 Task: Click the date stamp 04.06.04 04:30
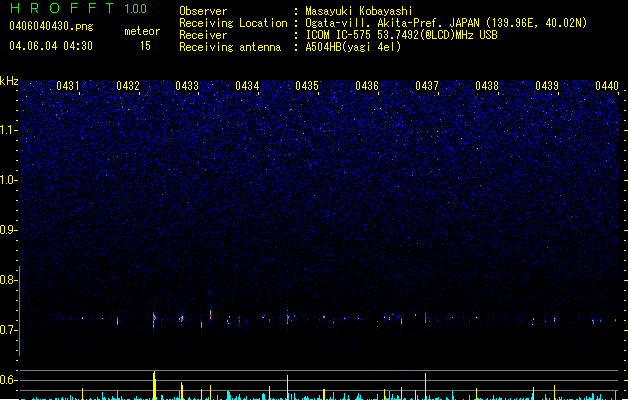coord(51,46)
